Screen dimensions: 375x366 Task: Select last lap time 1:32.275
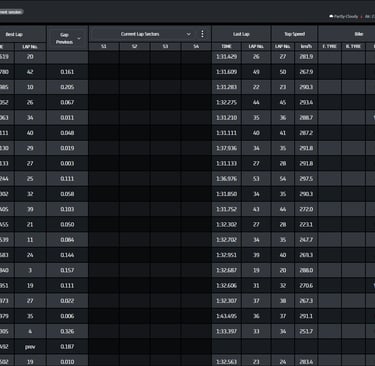tap(227, 102)
